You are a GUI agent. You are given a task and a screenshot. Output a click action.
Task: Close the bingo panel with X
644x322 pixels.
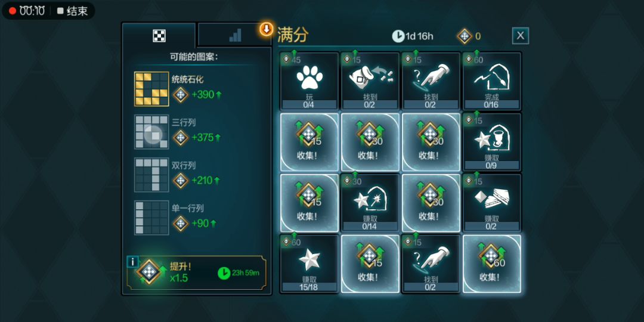[521, 36]
